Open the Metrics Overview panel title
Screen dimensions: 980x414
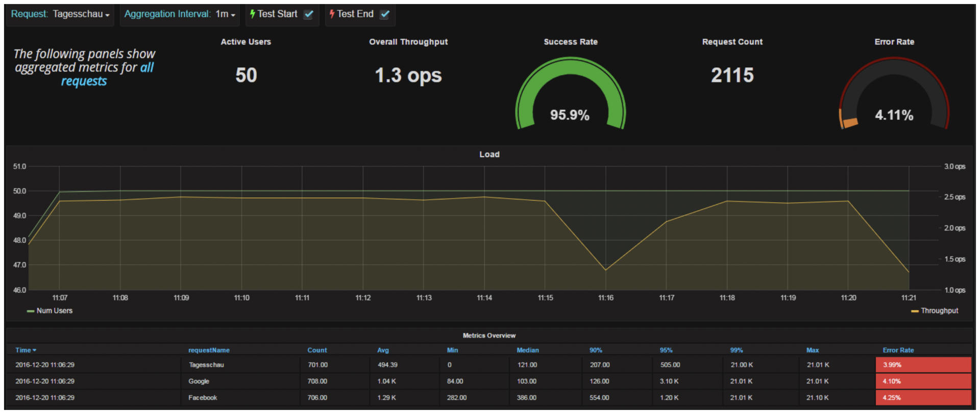489,335
